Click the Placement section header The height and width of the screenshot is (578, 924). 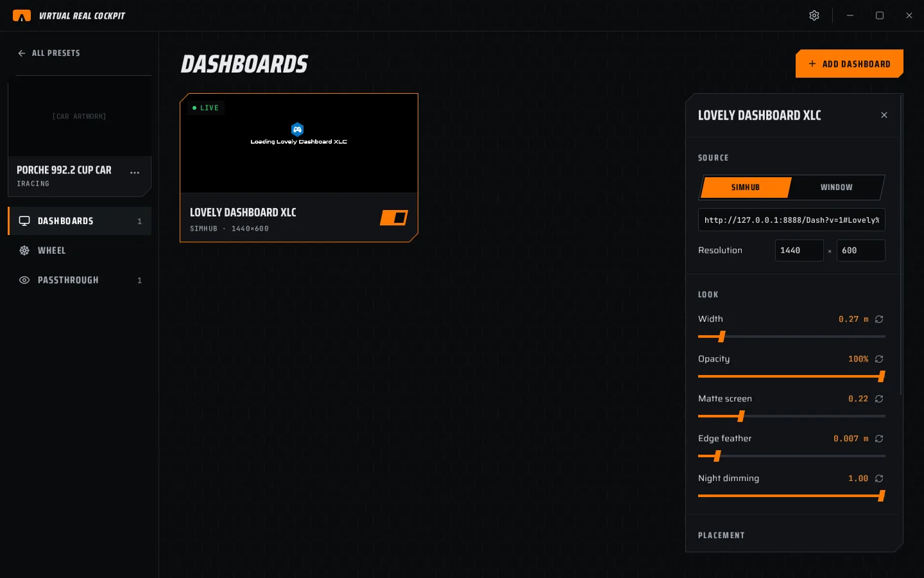coord(722,536)
